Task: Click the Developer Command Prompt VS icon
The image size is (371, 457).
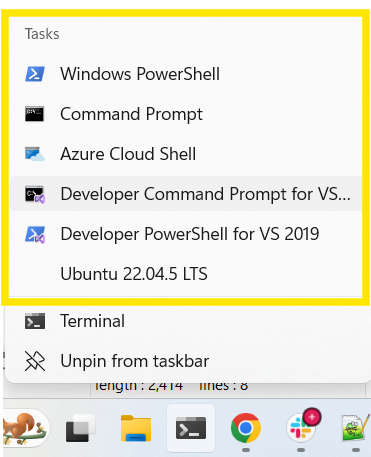Action: (35, 194)
